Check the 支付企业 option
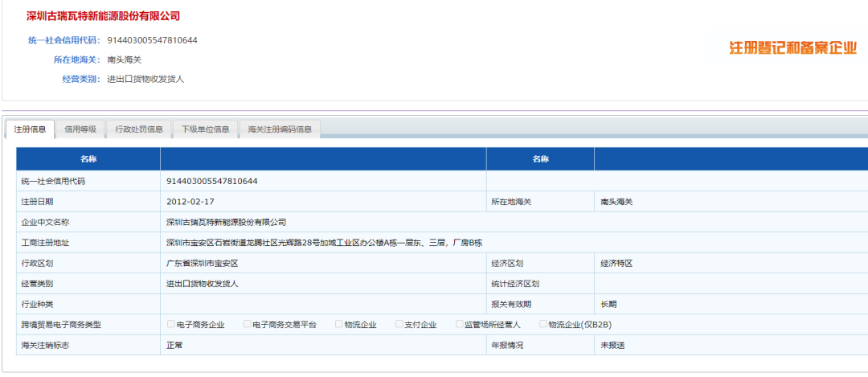Screen dimensions: 868x377 [x=399, y=324]
